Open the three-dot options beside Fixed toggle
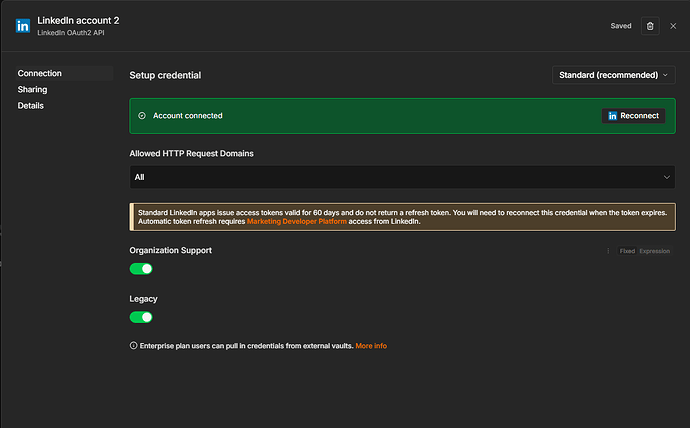 [608, 251]
